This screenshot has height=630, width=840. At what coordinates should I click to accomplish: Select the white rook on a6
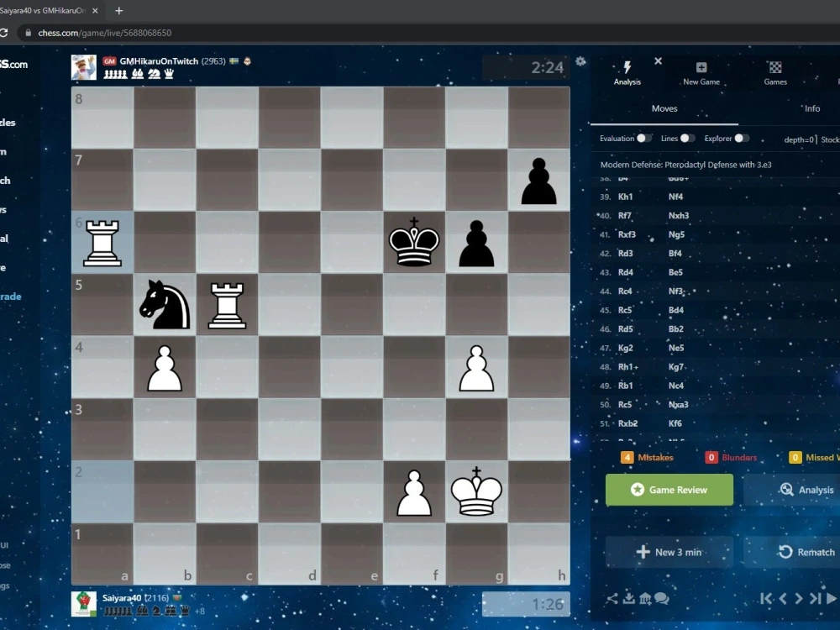pos(102,243)
